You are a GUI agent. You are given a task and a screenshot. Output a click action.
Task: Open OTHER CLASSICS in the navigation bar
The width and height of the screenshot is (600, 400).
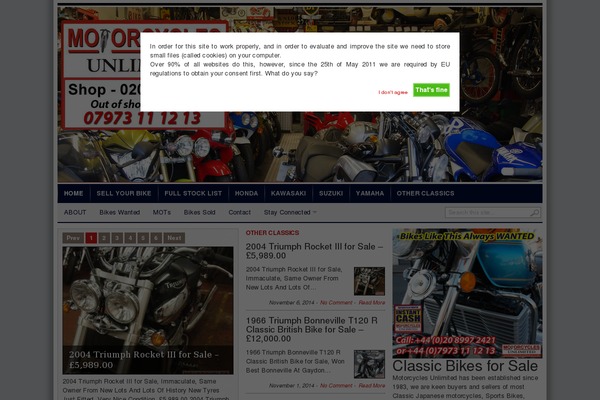[x=426, y=193]
